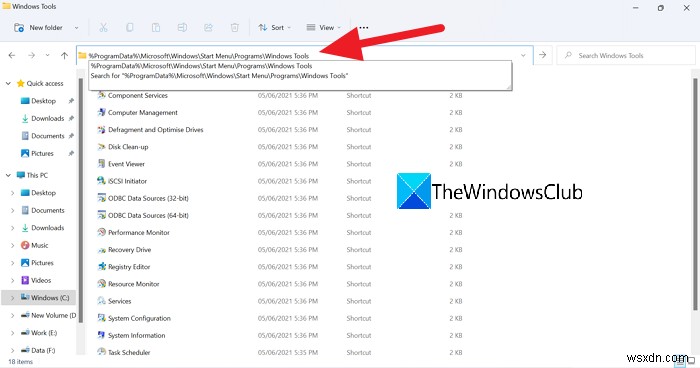700x368 pixels.
Task: Click the Computer Management shortcut icon
Action: coord(101,113)
